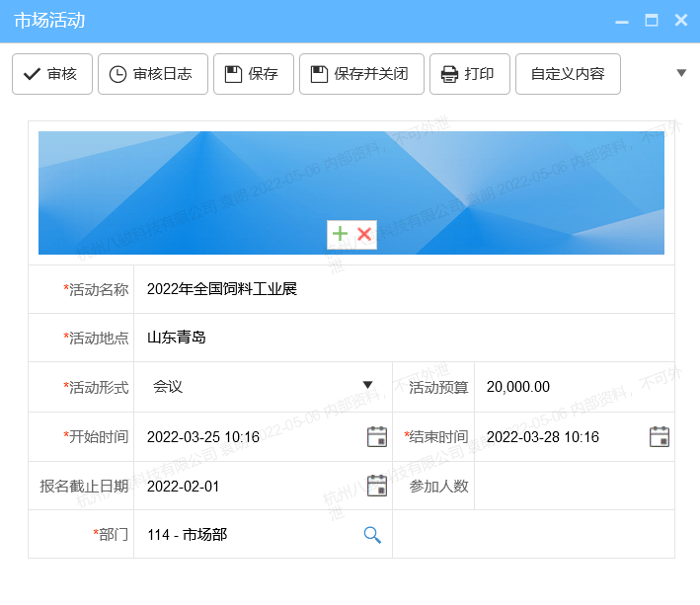
Task: Expand the toolbar overflow arrow
Action: [x=680, y=73]
